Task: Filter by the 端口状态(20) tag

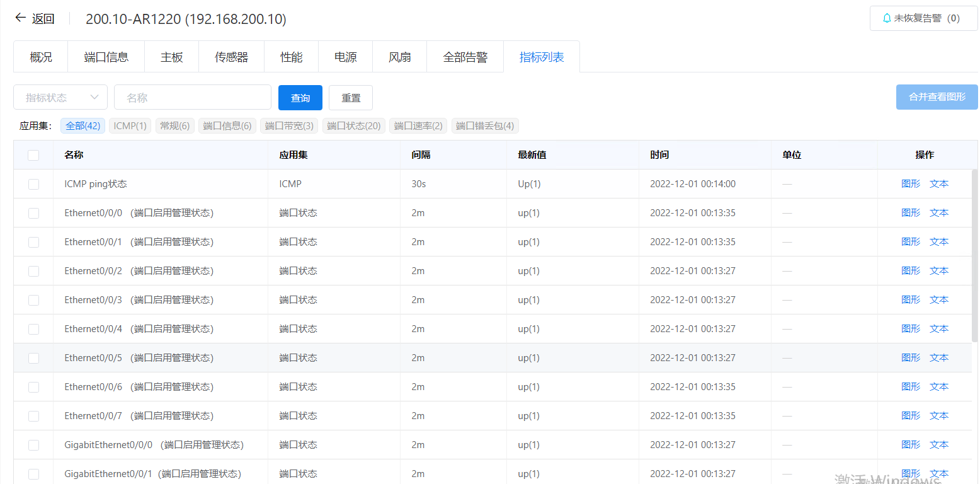Action: point(354,125)
